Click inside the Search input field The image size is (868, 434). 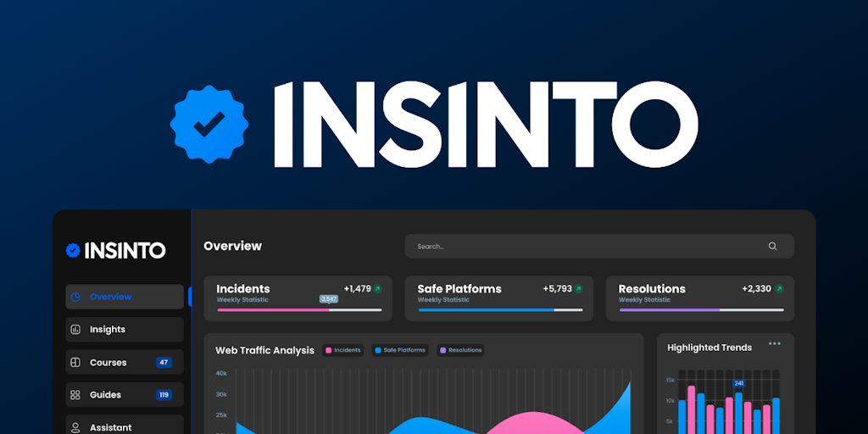coord(599,247)
